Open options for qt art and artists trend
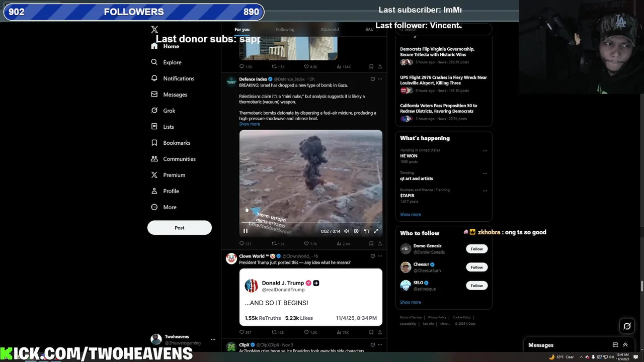Viewport: 644px width, 362px height. pyautogui.click(x=485, y=173)
